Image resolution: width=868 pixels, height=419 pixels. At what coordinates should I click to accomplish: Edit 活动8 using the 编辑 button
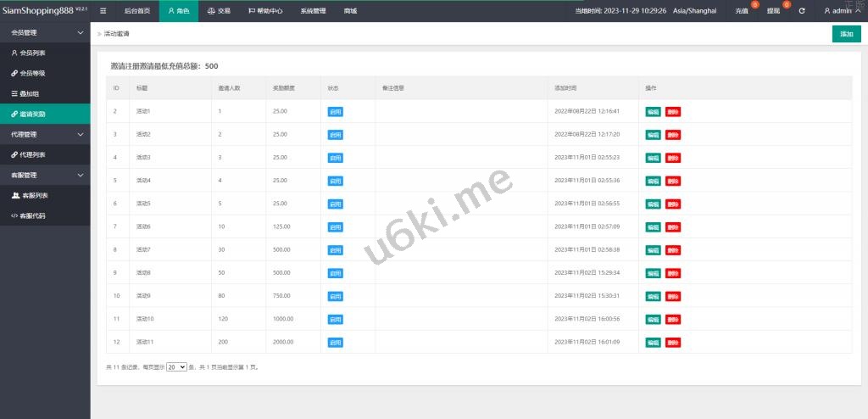(653, 273)
